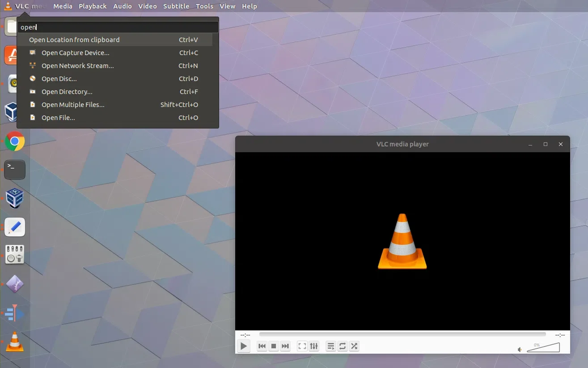Open the purple diamond dock icon

15,284
